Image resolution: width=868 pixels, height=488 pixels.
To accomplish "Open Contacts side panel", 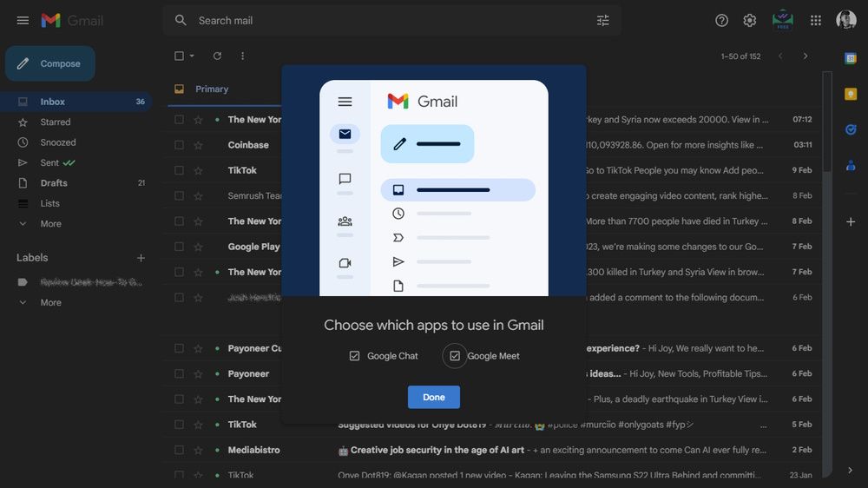I will coord(851,165).
